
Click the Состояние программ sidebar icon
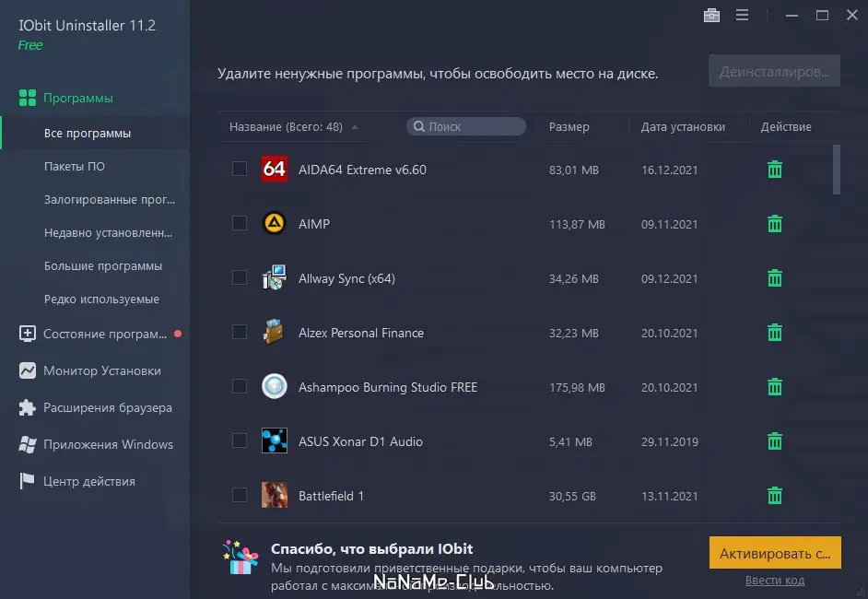click(27, 334)
